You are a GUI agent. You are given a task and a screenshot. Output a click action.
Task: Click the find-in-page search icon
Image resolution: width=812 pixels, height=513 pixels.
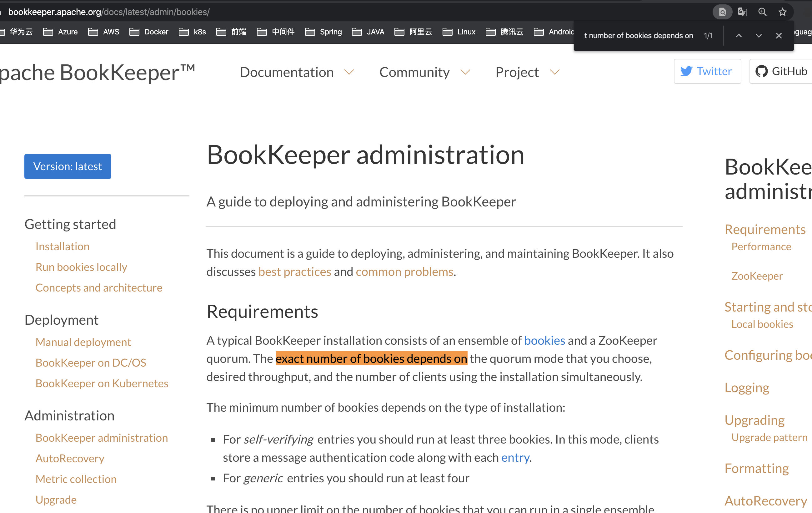pyautogui.click(x=722, y=12)
